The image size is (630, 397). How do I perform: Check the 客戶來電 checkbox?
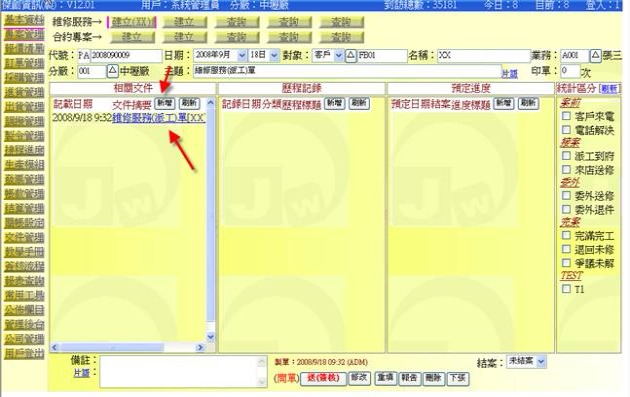click(x=566, y=116)
